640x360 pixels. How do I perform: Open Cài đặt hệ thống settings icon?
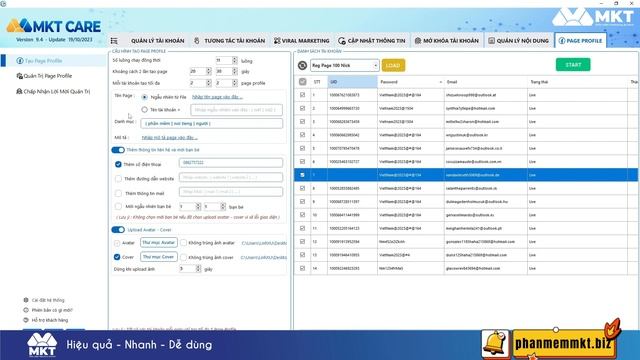(26, 300)
